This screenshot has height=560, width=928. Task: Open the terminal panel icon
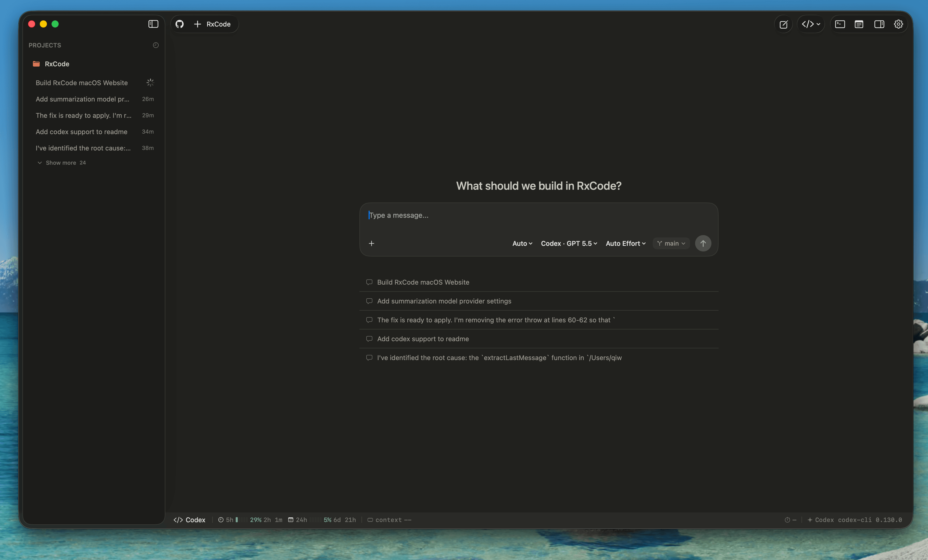point(839,24)
